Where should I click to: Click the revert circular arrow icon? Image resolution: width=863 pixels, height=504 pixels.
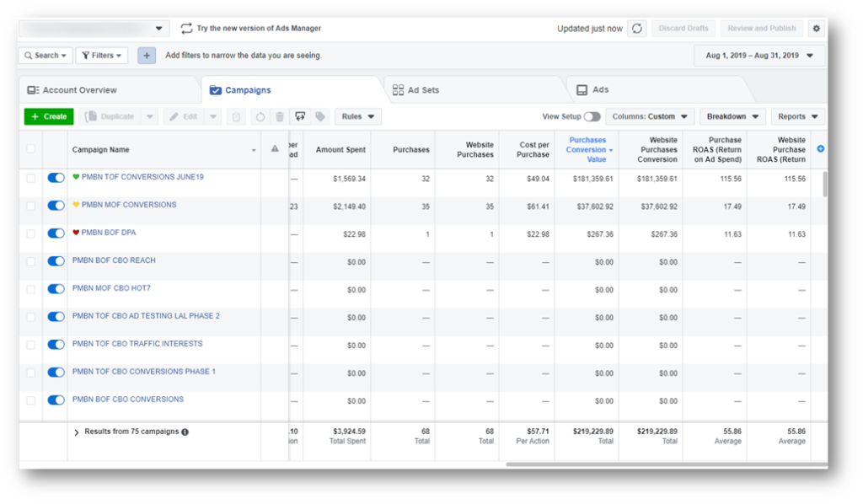[260, 116]
